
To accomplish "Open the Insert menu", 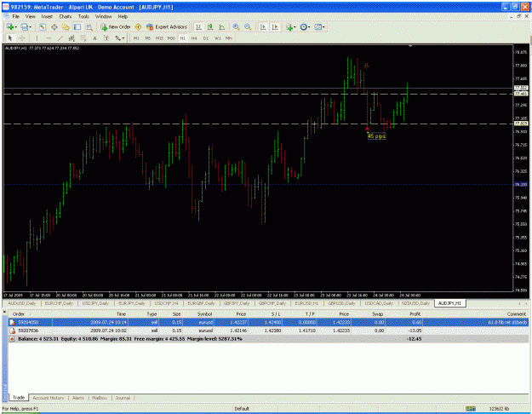I will tap(47, 16).
